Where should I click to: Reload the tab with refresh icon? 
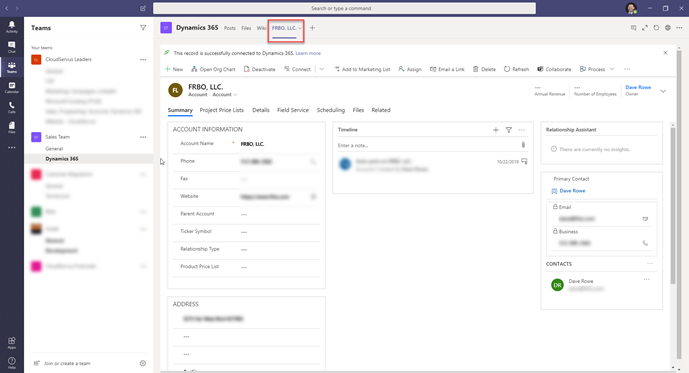tap(656, 28)
